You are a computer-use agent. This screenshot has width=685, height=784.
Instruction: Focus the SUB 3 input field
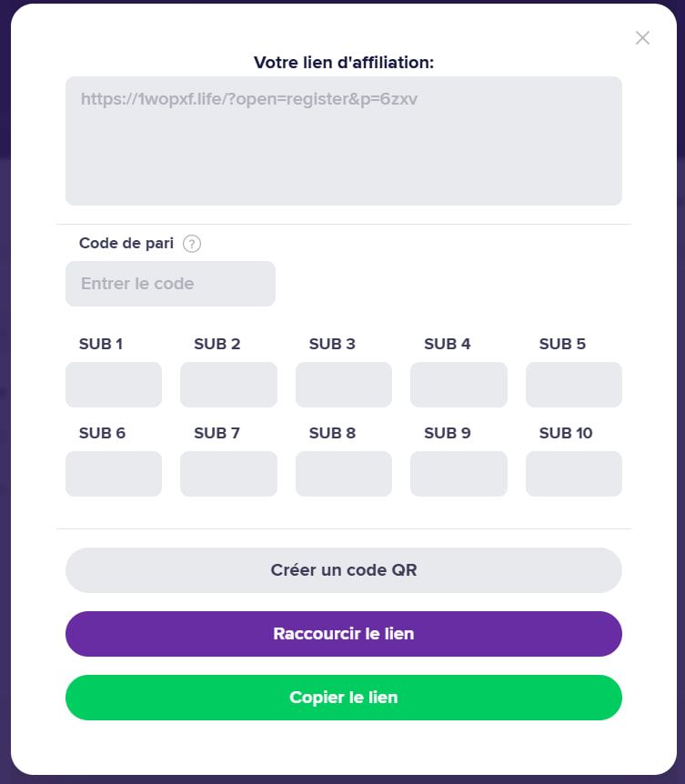point(344,385)
